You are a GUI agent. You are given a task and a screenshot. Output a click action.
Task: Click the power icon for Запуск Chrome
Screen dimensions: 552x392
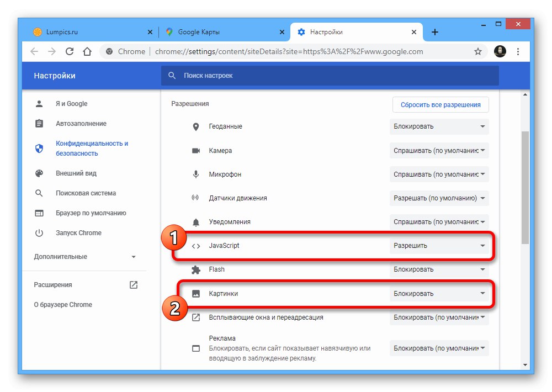click(x=39, y=233)
